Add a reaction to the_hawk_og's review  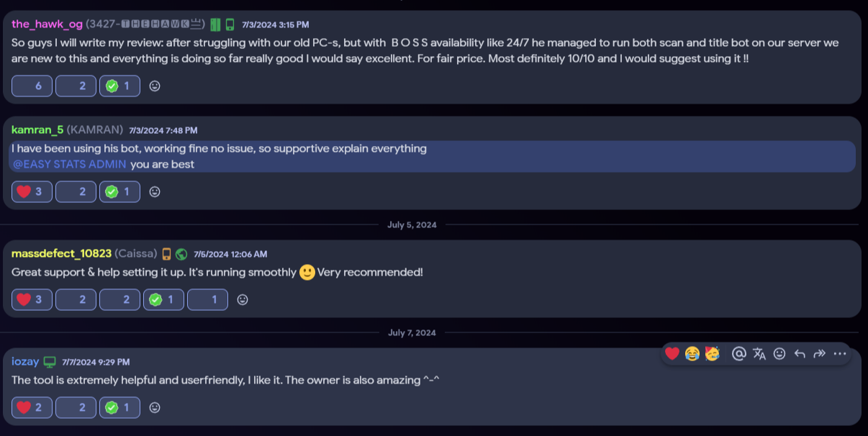155,86
